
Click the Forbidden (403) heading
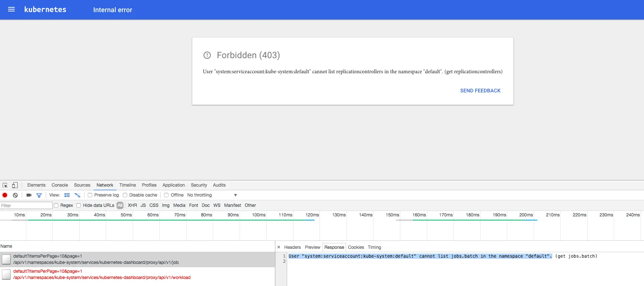(x=248, y=55)
